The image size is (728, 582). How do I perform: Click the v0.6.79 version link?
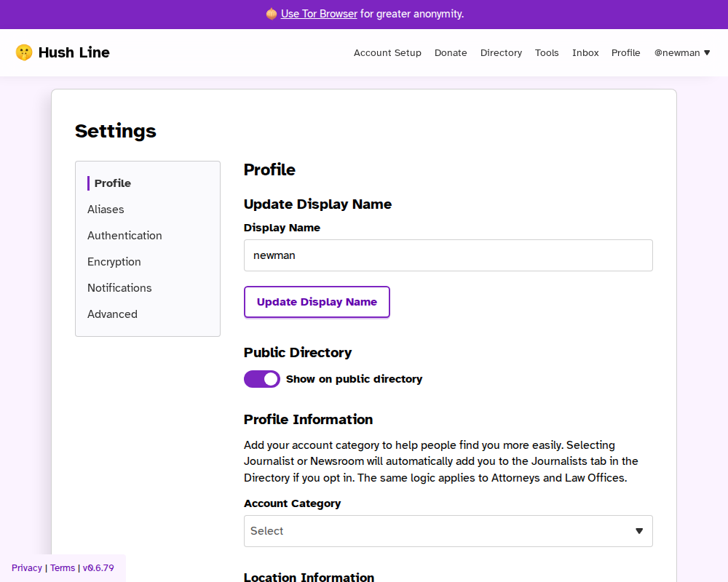(x=98, y=568)
